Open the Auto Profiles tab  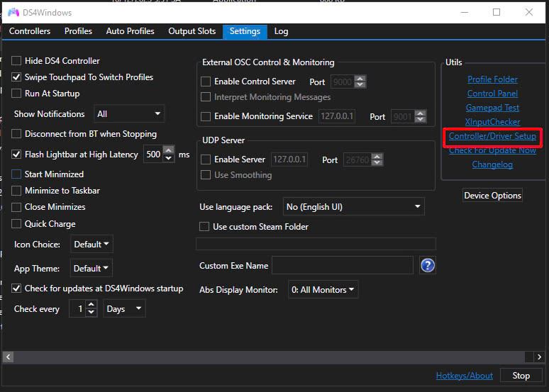pyautogui.click(x=130, y=31)
